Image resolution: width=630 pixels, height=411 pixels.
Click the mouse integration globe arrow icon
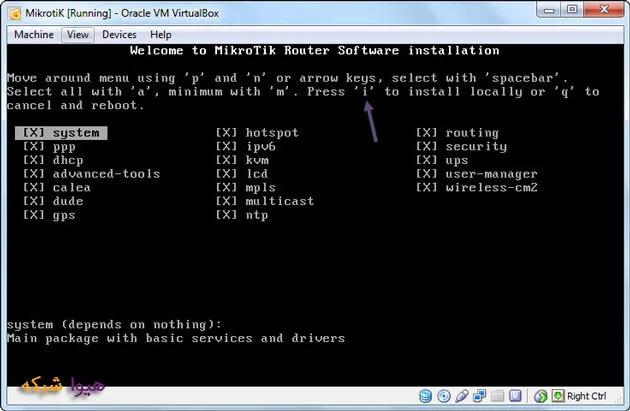pyautogui.click(x=540, y=396)
